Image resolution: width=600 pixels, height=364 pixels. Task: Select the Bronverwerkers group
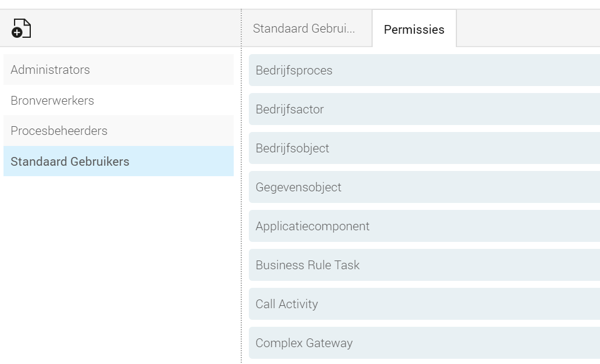coord(119,100)
